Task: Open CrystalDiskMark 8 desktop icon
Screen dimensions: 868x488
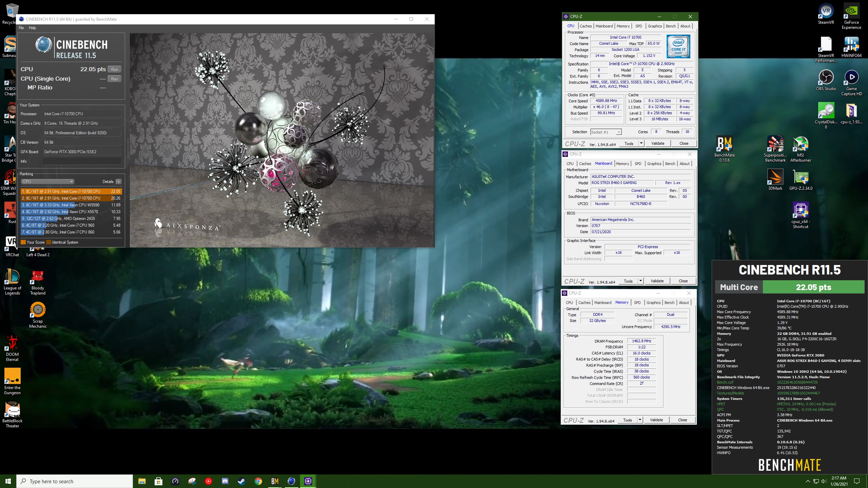Action: pyautogui.click(x=826, y=115)
